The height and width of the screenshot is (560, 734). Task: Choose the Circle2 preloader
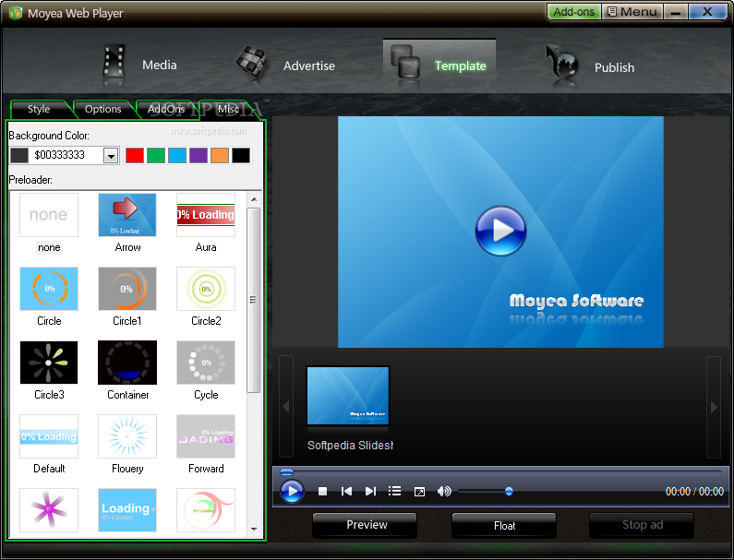[x=206, y=297]
